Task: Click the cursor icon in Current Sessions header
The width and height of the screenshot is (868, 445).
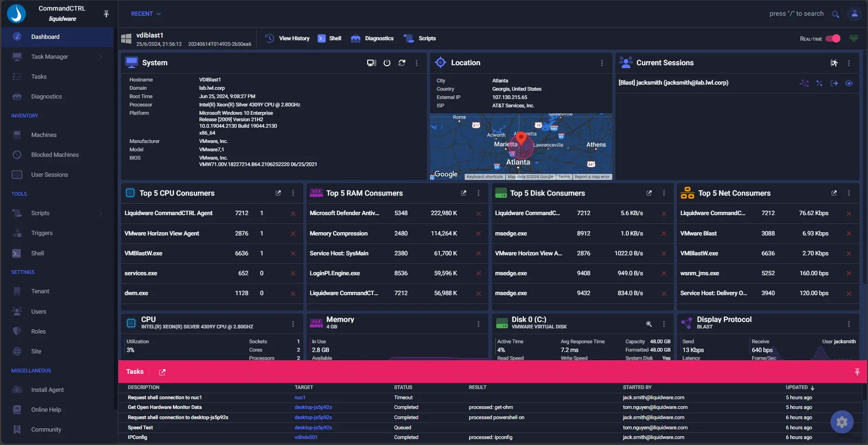Action: click(834, 63)
